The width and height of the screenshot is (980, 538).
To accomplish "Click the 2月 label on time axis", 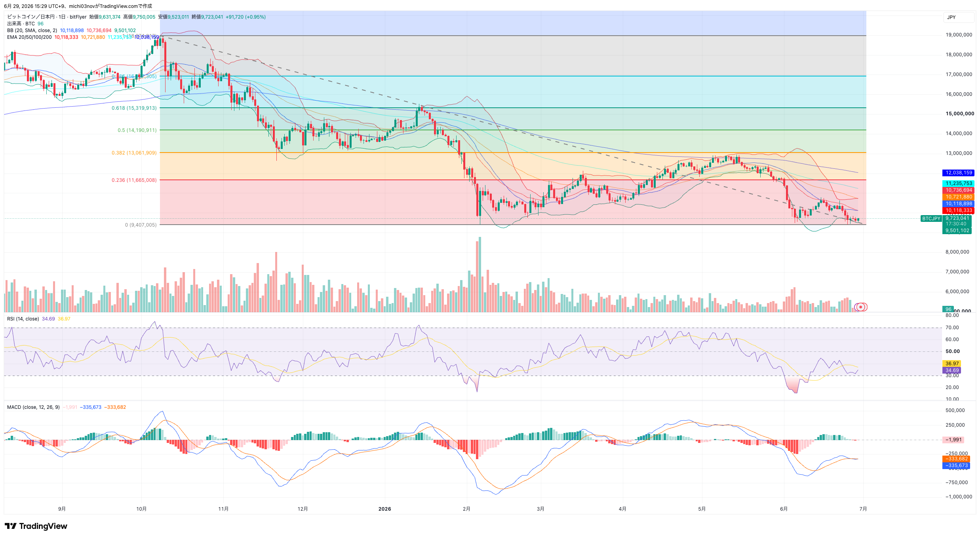I will 466,509.
